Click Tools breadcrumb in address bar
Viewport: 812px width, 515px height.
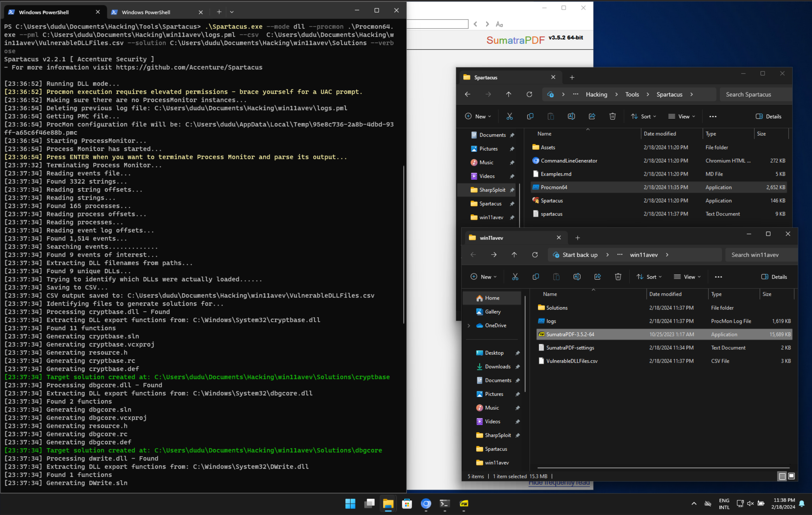pyautogui.click(x=632, y=94)
